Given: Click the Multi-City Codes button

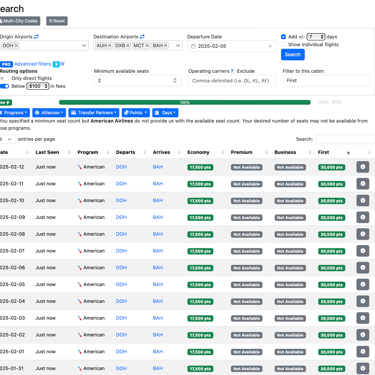Looking at the screenshot, I should (19, 21).
